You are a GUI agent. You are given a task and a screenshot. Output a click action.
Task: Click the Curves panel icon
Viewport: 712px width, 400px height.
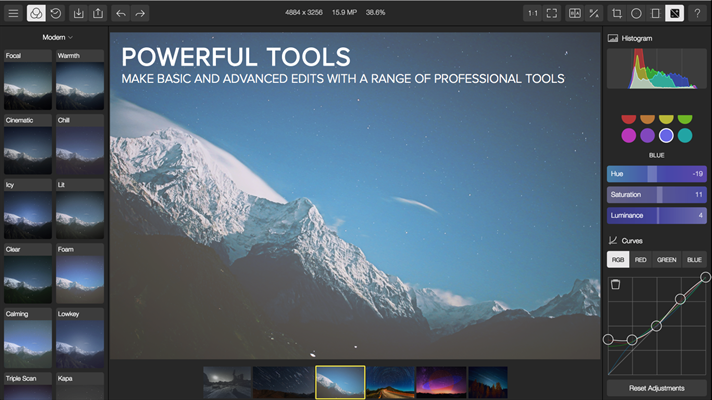point(613,240)
